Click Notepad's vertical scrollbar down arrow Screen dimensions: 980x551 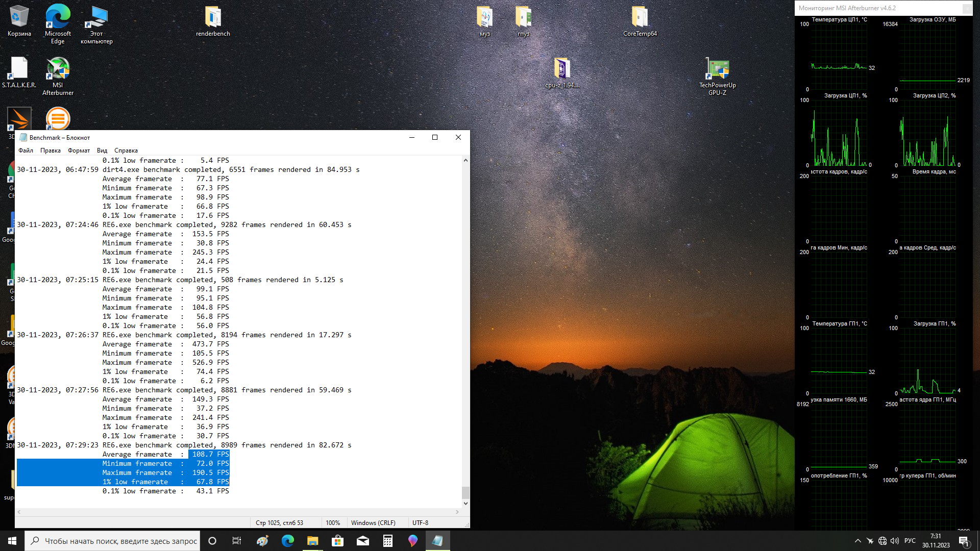coord(465,504)
